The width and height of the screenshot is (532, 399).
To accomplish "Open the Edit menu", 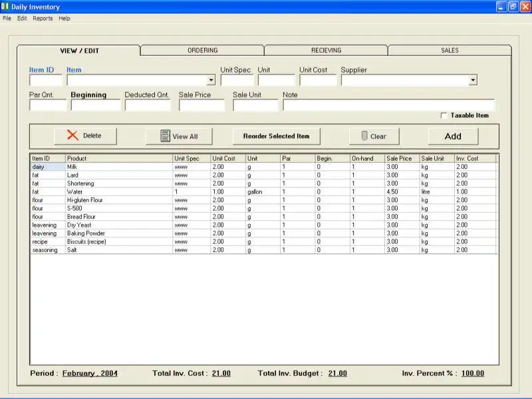I will coord(22,19).
